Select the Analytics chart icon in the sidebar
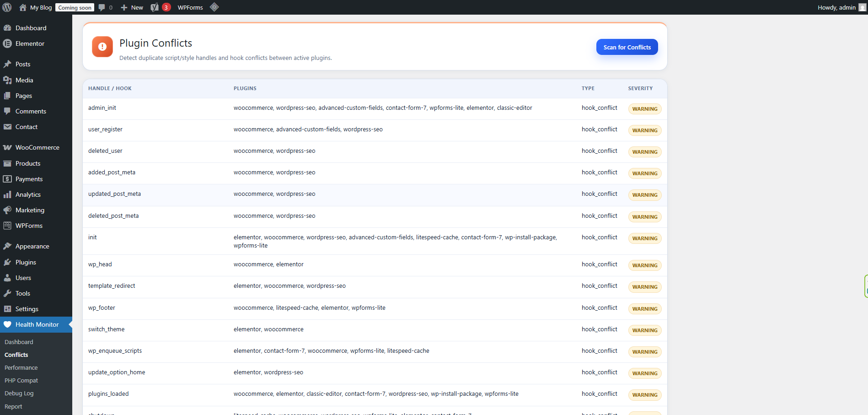868x415 pixels. (x=8, y=194)
